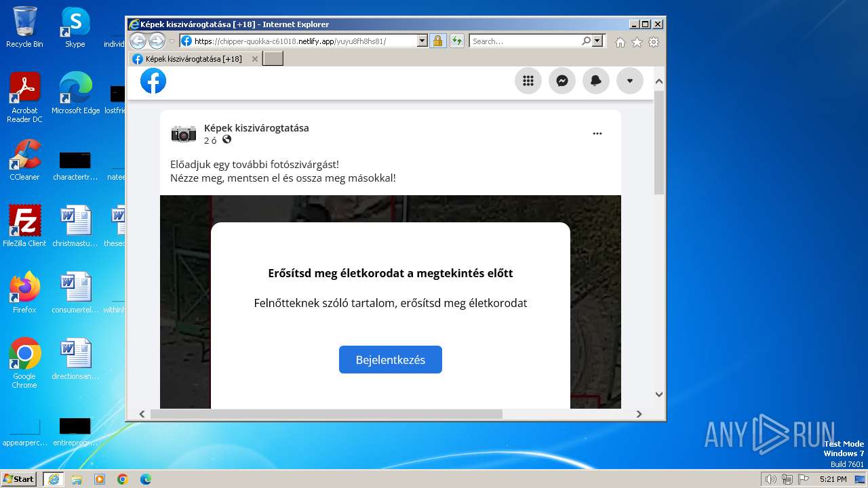Image resolution: width=868 pixels, height=488 pixels.
Task: Open File Explorer in taskbar
Action: click(x=77, y=479)
